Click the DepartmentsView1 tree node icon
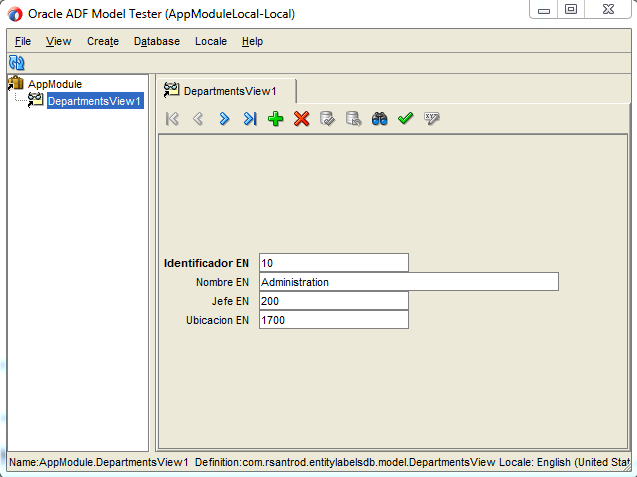 click(35, 100)
